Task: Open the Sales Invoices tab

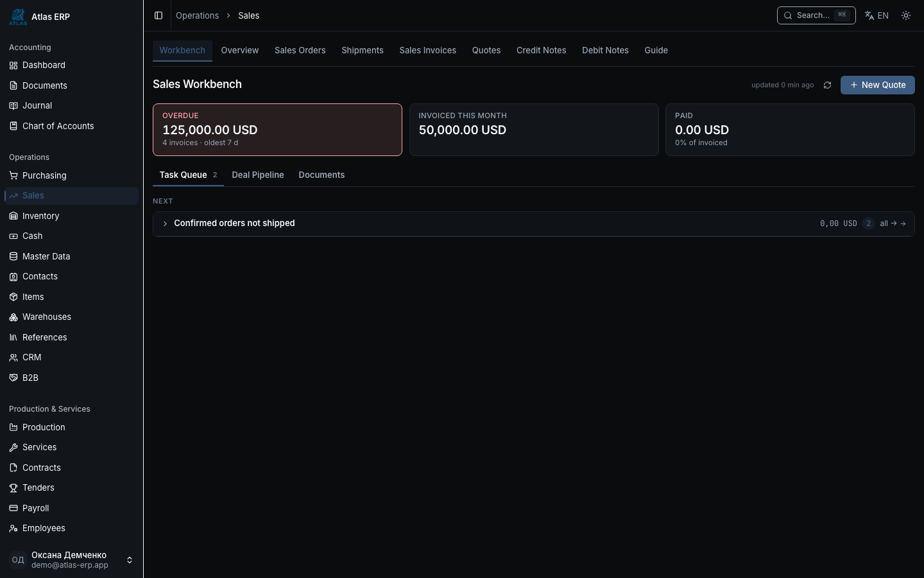Action: coord(428,51)
